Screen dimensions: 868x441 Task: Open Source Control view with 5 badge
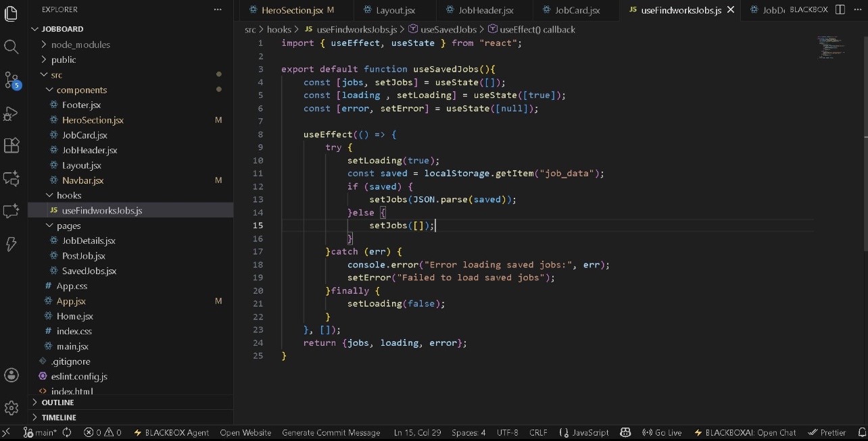tap(11, 80)
